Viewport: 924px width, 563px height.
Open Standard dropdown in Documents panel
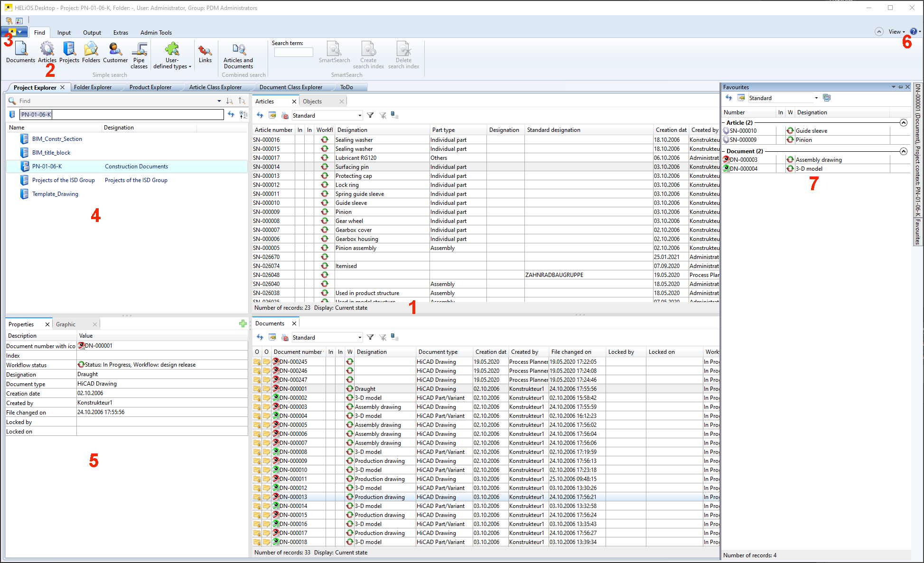coord(359,338)
